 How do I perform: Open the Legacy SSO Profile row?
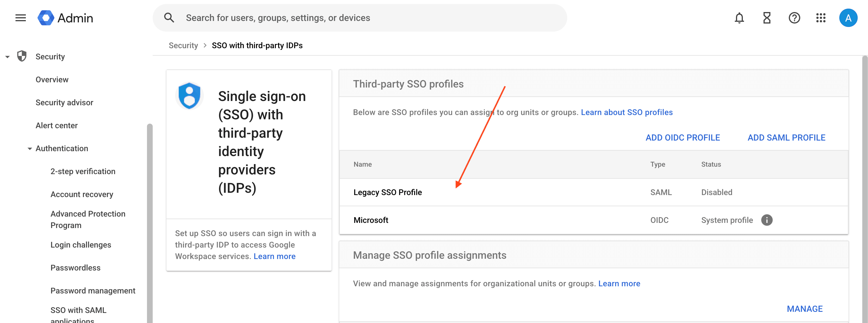click(x=594, y=192)
